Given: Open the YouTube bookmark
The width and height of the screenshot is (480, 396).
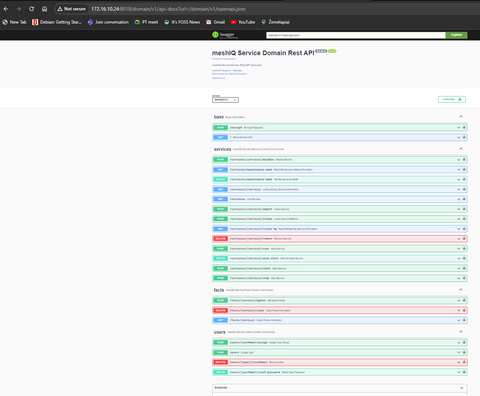Looking at the screenshot, I should (x=243, y=22).
